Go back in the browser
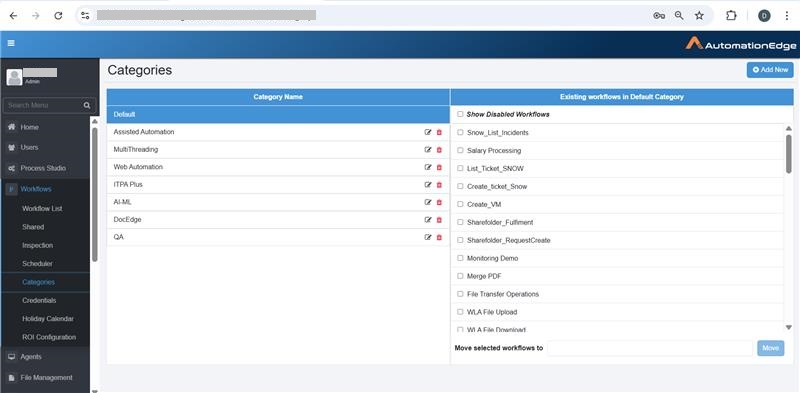The height and width of the screenshot is (393, 800). tap(13, 16)
